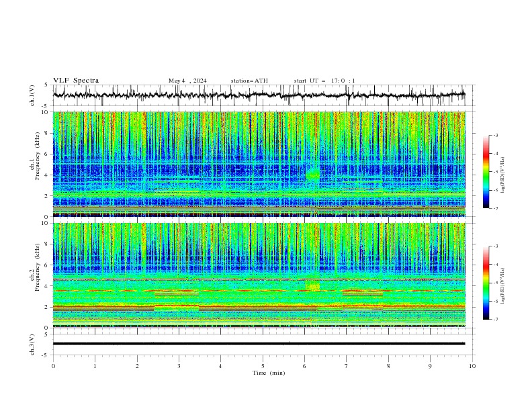This screenshot has width=532, height=411.
Task: Click time axis tick label "6"
Action: 304,366
